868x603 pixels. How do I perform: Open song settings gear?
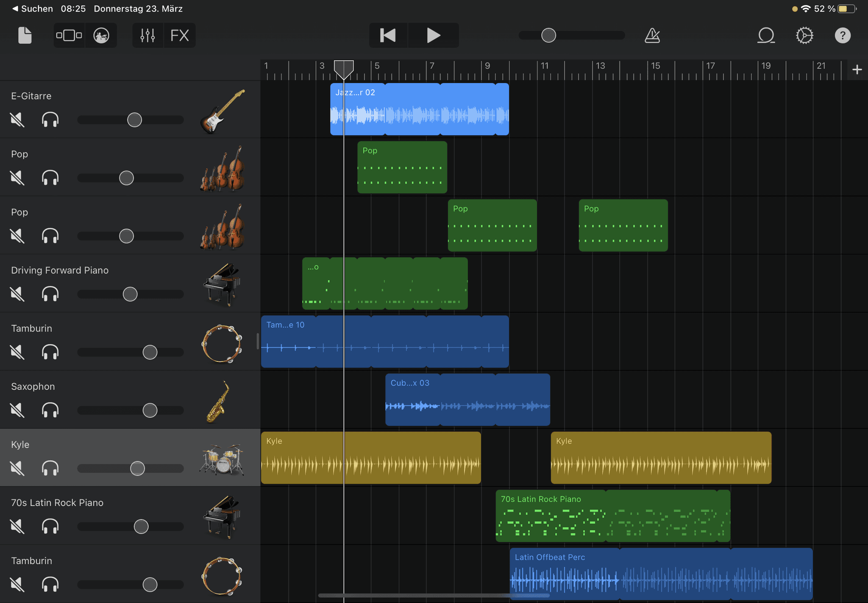[x=804, y=35]
